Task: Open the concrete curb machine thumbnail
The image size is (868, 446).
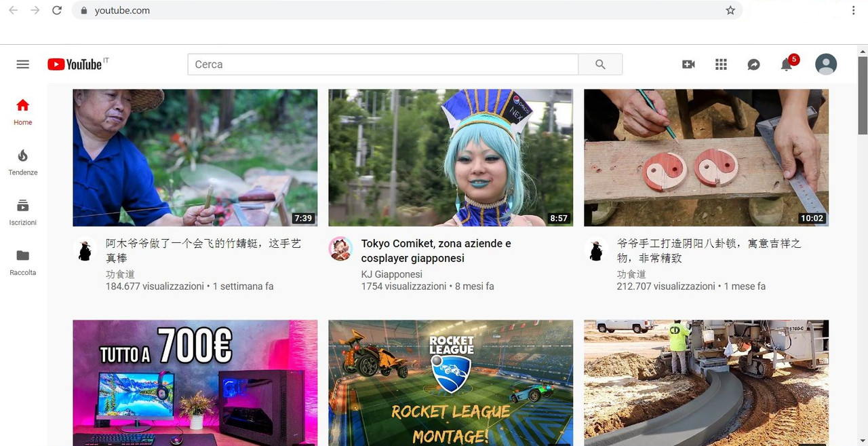Action: click(x=706, y=383)
